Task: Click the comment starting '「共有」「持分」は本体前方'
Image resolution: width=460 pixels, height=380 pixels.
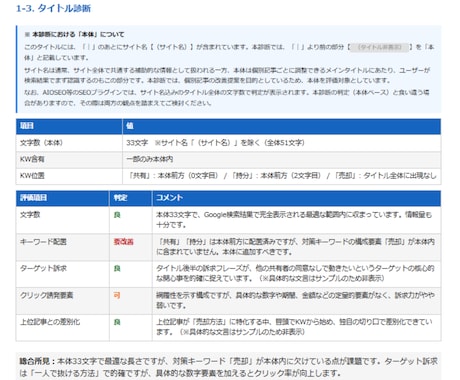Action: pyautogui.click(x=295, y=247)
